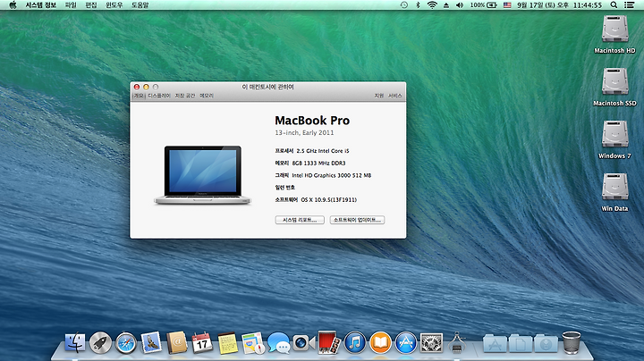Open battery 100% status menu
The width and height of the screenshot is (644, 361).
483,5
